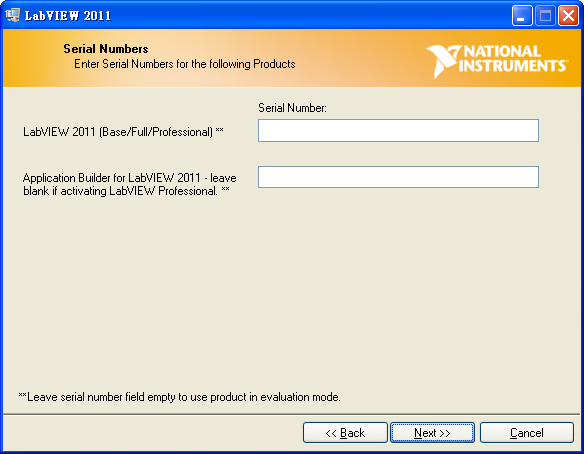The image size is (584, 454).
Task: Minimize the LabVIEW 2011 window
Action: [x=522, y=16]
